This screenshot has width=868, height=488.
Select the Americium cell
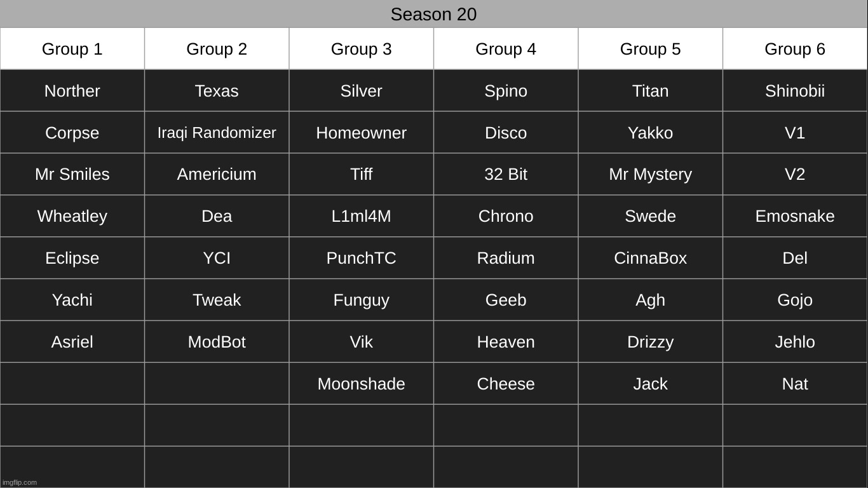pos(217,174)
